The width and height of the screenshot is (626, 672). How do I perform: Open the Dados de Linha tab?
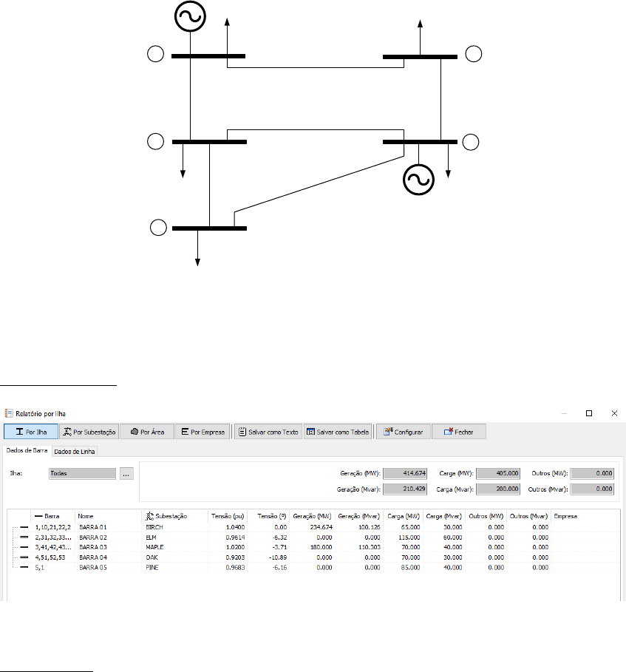(x=75, y=451)
